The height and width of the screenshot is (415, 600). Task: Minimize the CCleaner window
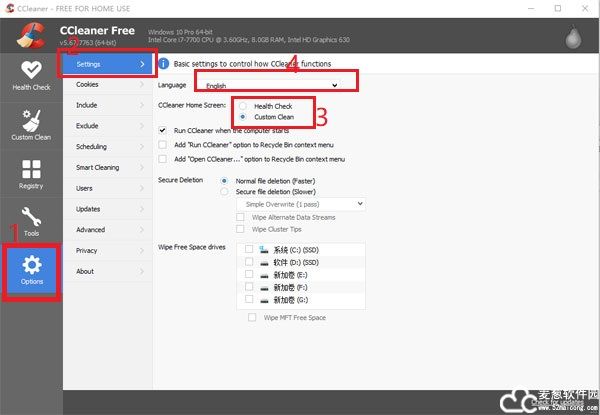(531, 8)
